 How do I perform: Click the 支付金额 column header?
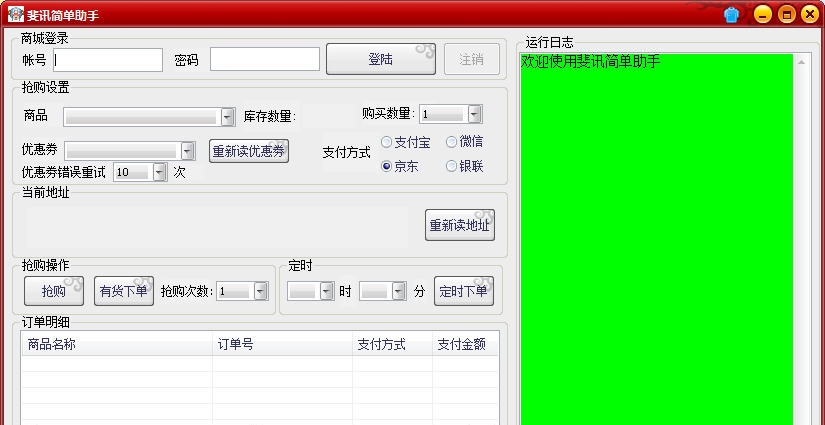tap(465, 345)
